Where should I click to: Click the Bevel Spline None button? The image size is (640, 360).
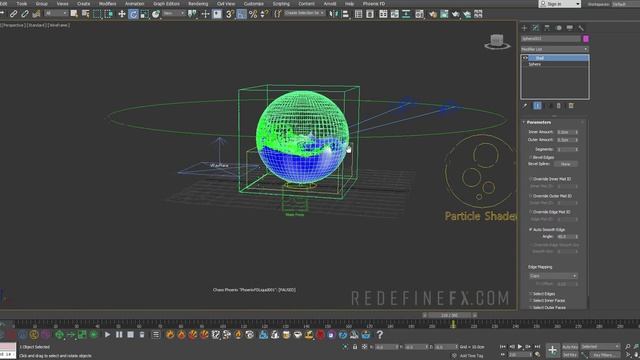coord(566,164)
